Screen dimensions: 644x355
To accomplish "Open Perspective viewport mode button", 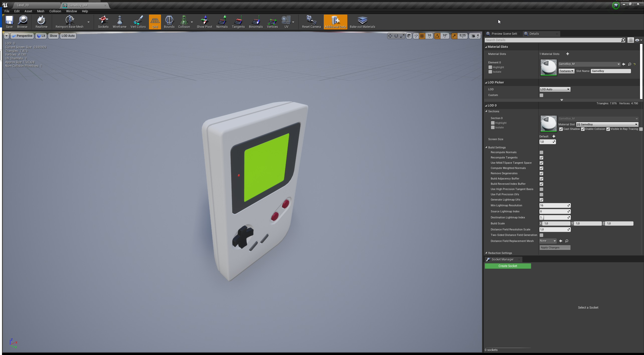I will (x=22, y=36).
